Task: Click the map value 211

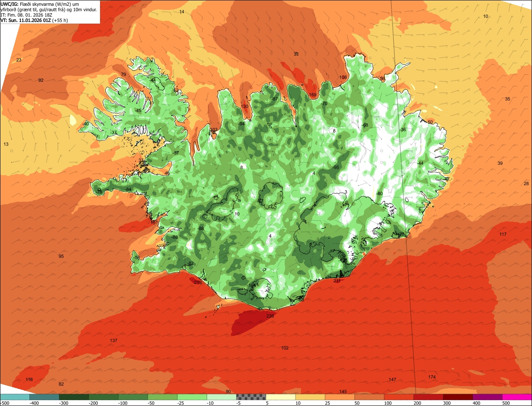Action: (337, 281)
